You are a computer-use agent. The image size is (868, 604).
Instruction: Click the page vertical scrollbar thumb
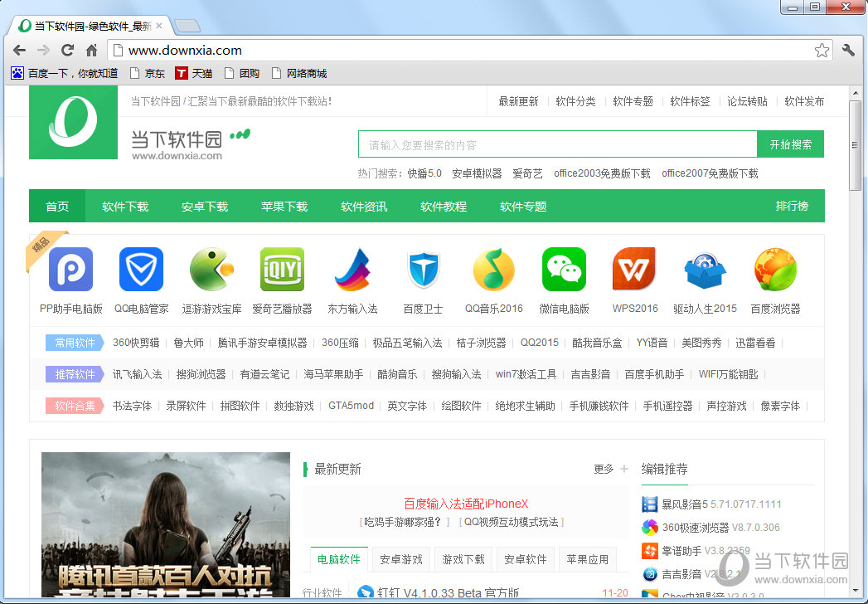[x=856, y=145]
